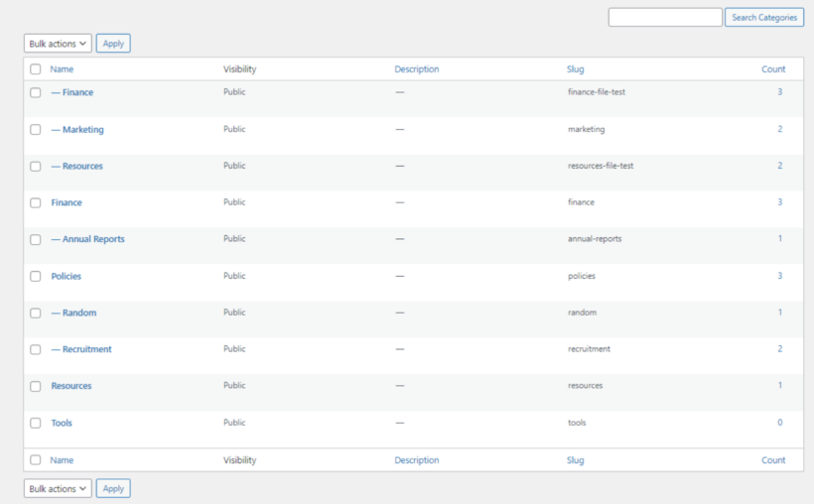Check the Policies category checkbox
Viewport: 814px width, 504px height.
pyautogui.click(x=36, y=276)
